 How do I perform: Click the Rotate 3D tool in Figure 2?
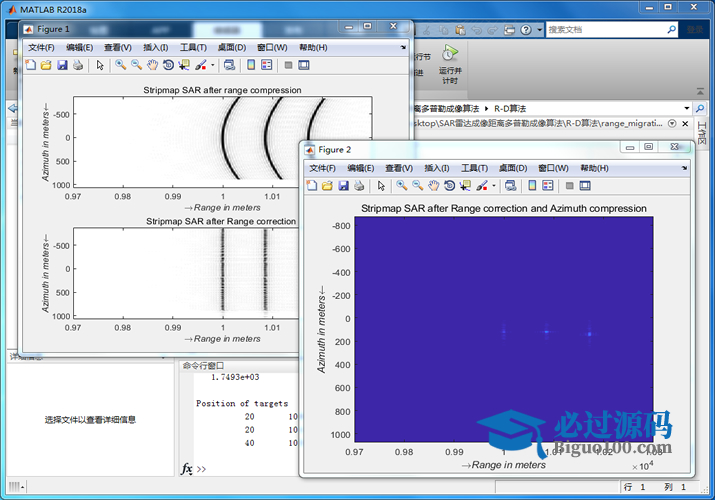point(449,185)
